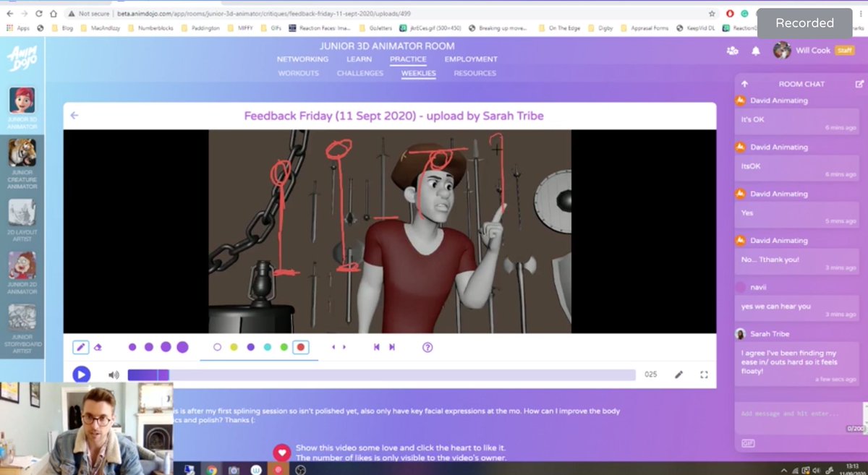The height and width of the screenshot is (475, 868).
Task: Pick the cyan drawing color
Action: click(x=267, y=347)
